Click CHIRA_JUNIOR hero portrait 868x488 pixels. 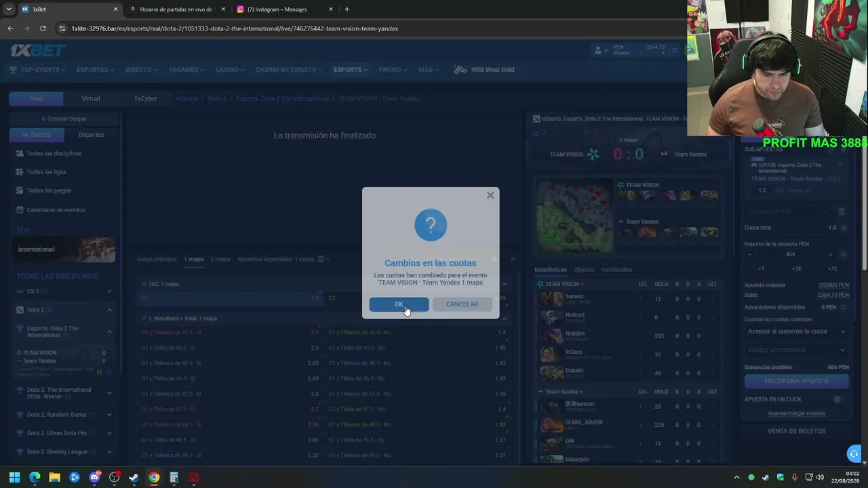[551, 425]
